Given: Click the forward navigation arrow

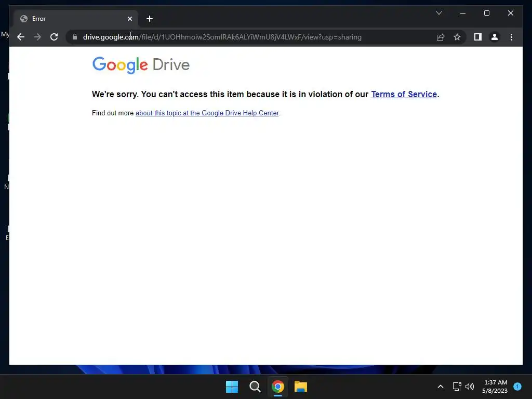Looking at the screenshot, I should 37,37.
